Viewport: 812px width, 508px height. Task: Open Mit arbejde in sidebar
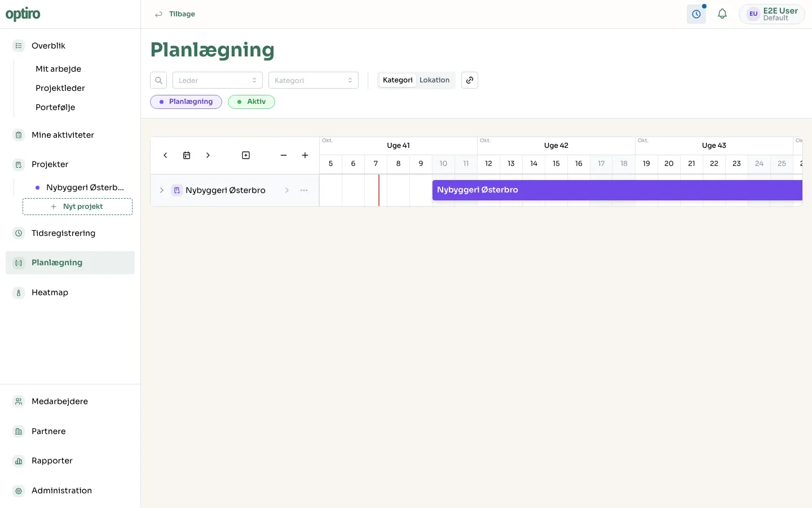point(58,69)
